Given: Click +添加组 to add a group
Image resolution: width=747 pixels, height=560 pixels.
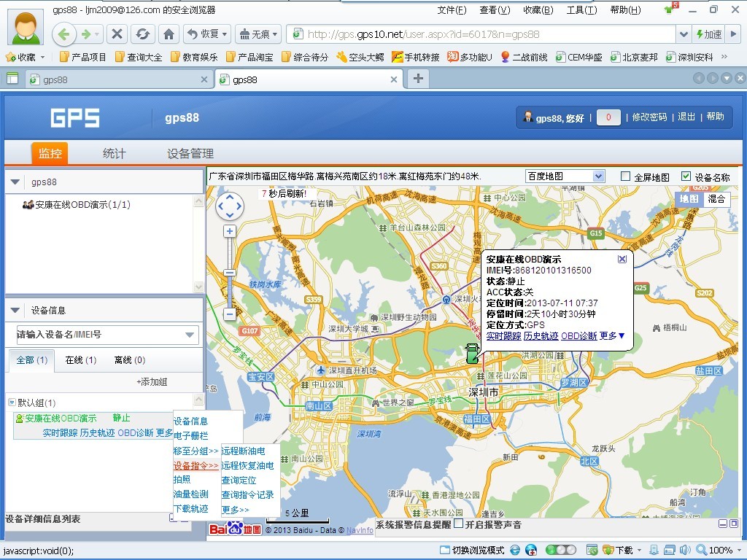Looking at the screenshot, I should pyautogui.click(x=152, y=382).
